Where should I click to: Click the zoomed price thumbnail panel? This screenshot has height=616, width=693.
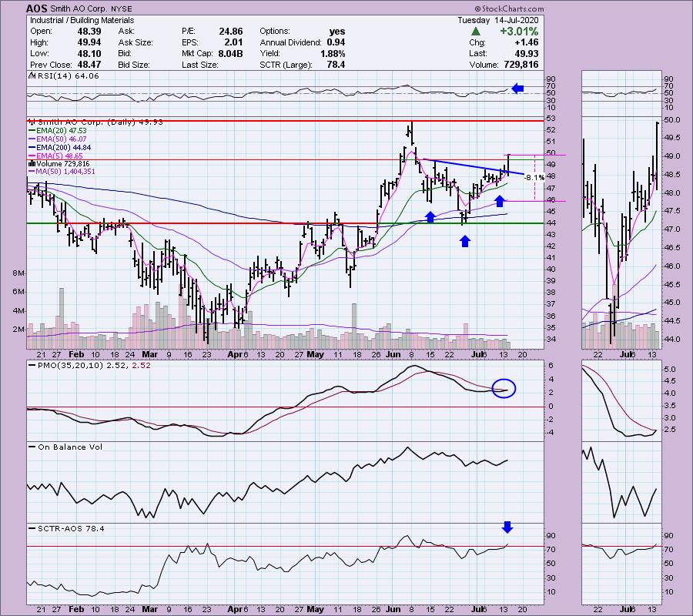pos(622,233)
